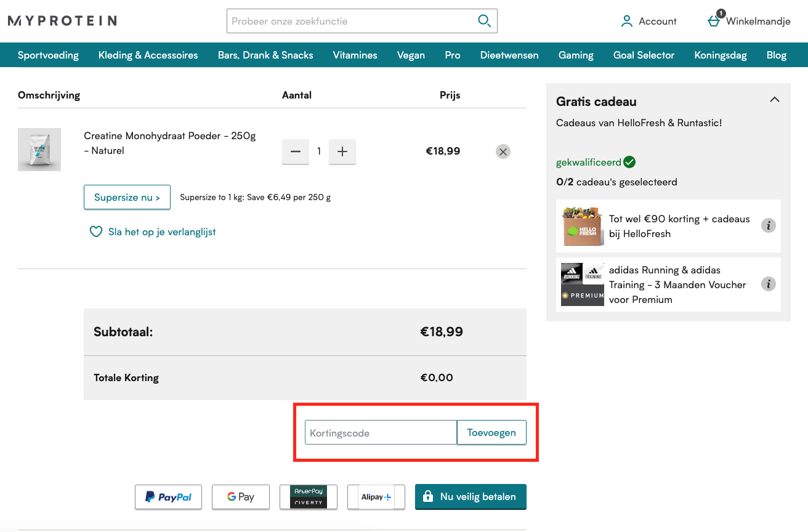Click the Toevoegen discount button
This screenshot has width=808, height=532.
[x=491, y=432]
